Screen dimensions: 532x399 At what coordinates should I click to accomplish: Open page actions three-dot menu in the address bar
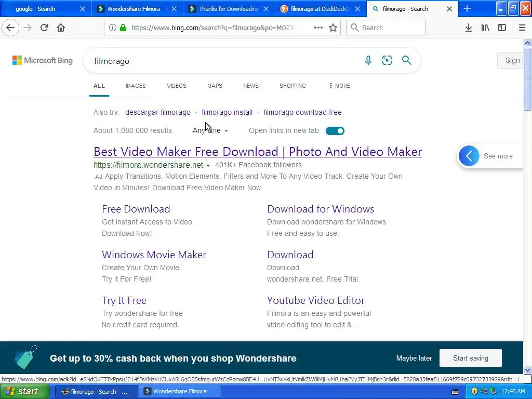coord(318,28)
